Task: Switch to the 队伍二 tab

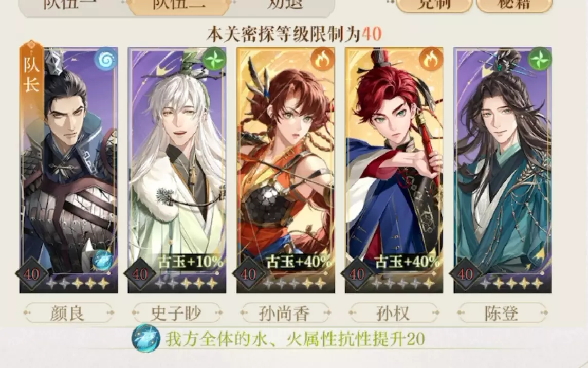Action: (178, 4)
